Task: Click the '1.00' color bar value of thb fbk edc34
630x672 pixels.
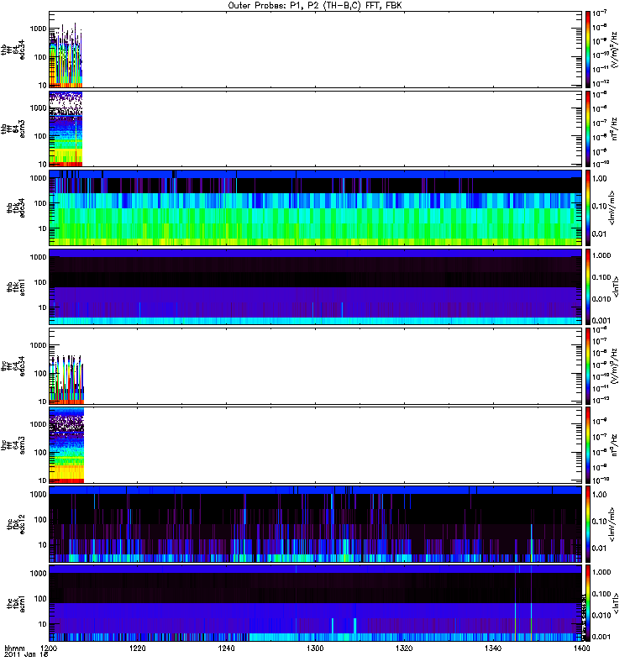Action: pos(600,179)
